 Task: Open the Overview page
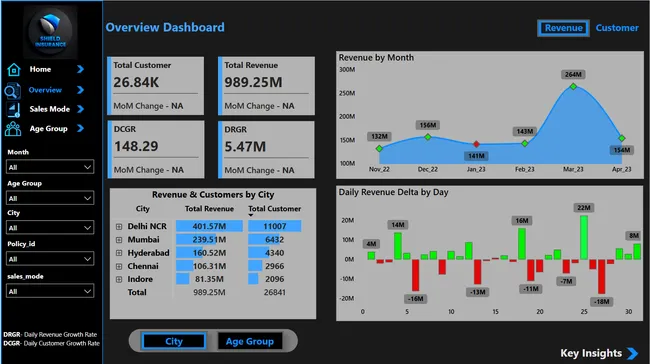pos(45,90)
